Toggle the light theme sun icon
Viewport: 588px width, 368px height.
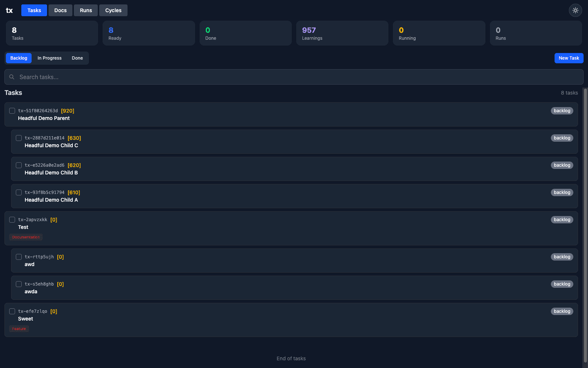(575, 10)
